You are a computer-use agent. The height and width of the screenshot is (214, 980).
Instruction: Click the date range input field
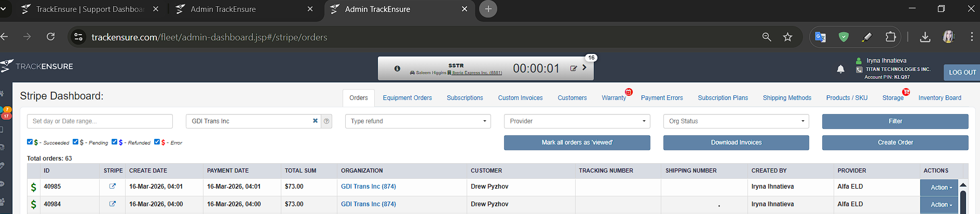[100, 121]
